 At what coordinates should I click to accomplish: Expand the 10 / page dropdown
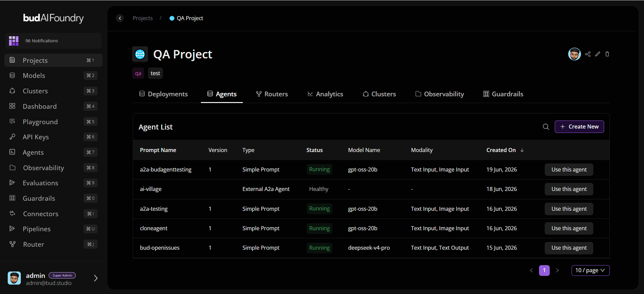coord(590,271)
